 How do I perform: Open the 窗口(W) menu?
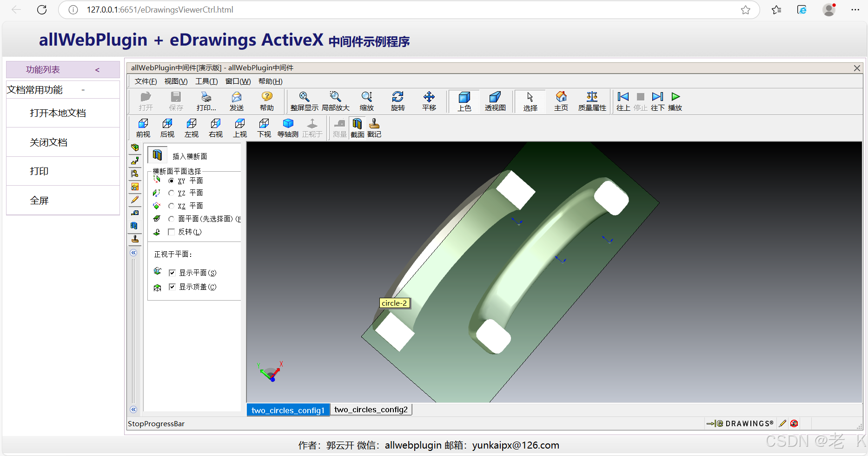point(238,81)
